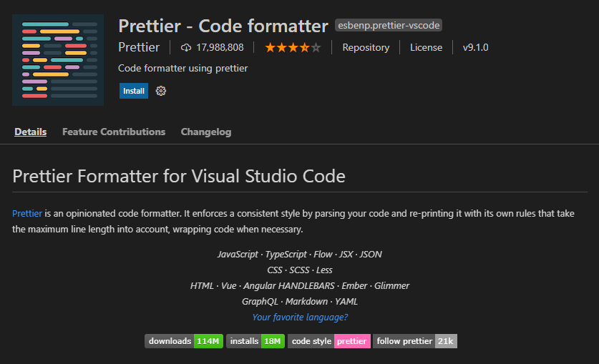This screenshot has height=364, width=599.
Task: Click the downloads 114M badge
Action: coord(184,341)
